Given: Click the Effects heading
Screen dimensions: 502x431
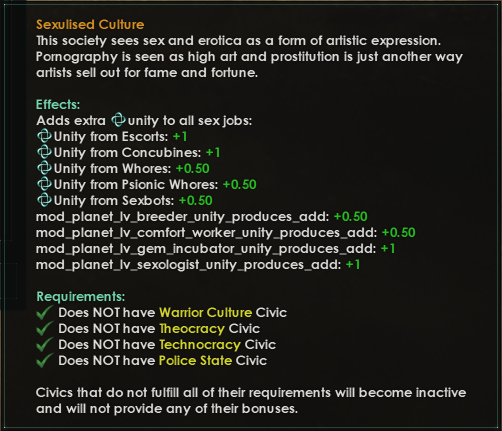Looking at the screenshot, I should (x=58, y=105).
